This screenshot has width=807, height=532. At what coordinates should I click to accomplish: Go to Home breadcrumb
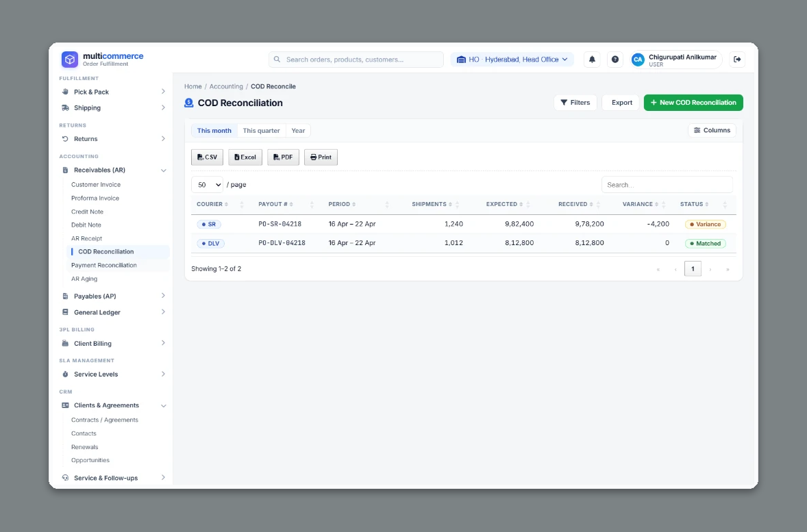click(x=193, y=86)
